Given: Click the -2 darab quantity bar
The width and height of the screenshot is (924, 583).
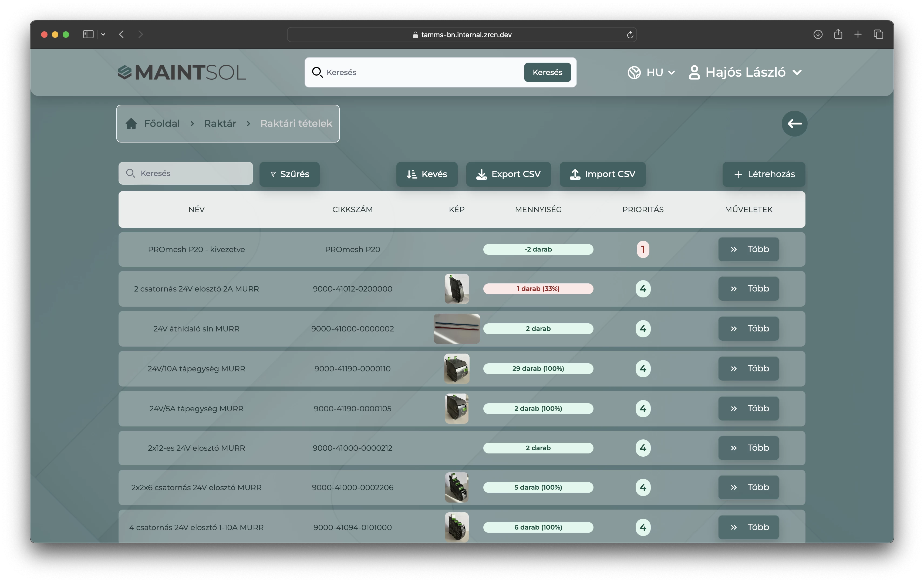Looking at the screenshot, I should [538, 249].
